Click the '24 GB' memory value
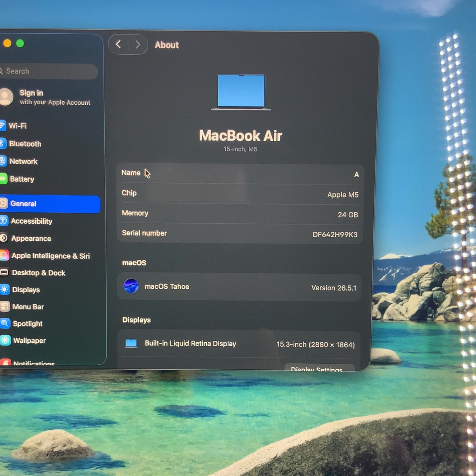Image resolution: width=476 pixels, height=476 pixels. [348, 215]
